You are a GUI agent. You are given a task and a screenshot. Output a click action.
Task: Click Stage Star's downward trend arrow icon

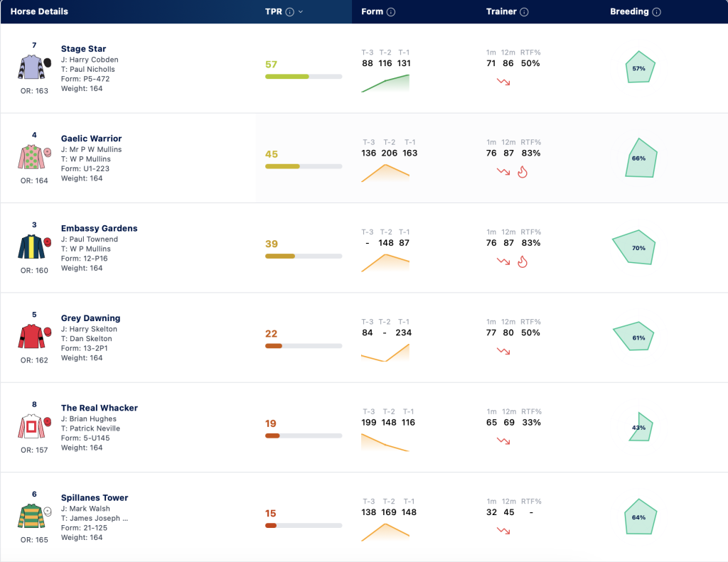point(503,82)
